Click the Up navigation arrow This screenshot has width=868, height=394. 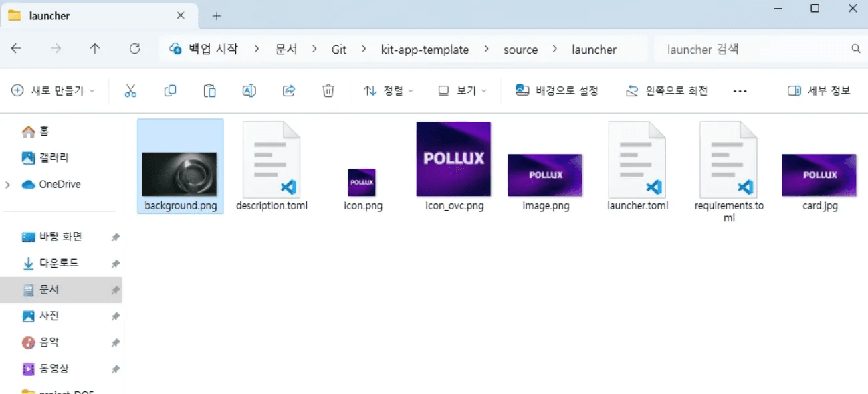coord(95,48)
